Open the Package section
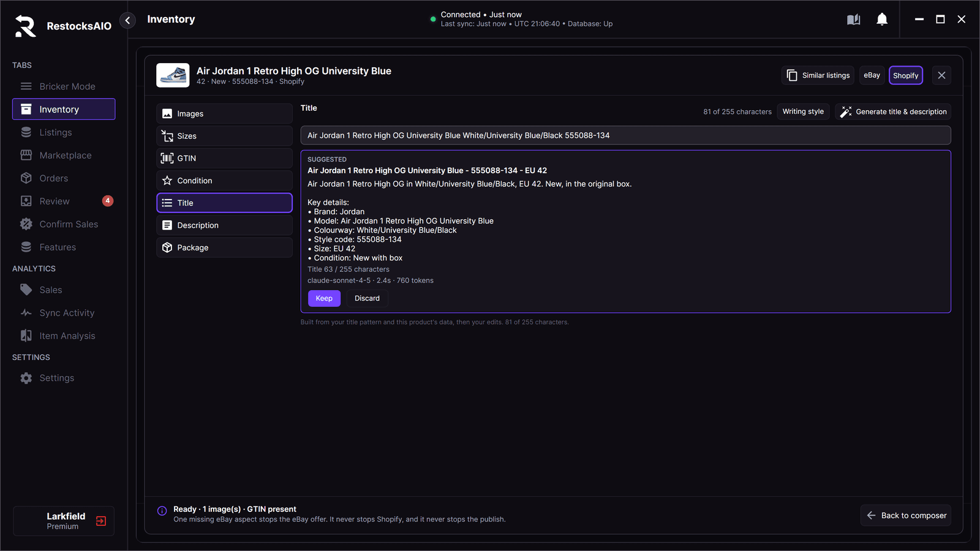Viewport: 980px width, 551px height. [224, 247]
